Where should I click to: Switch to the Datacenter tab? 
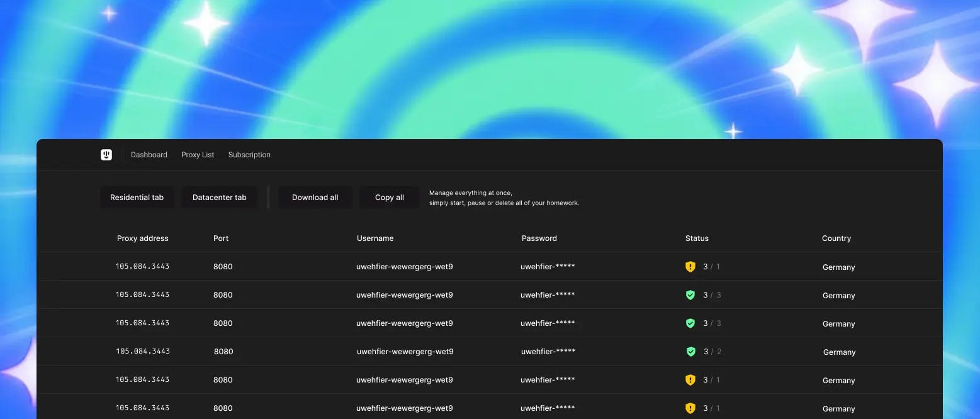click(x=219, y=197)
